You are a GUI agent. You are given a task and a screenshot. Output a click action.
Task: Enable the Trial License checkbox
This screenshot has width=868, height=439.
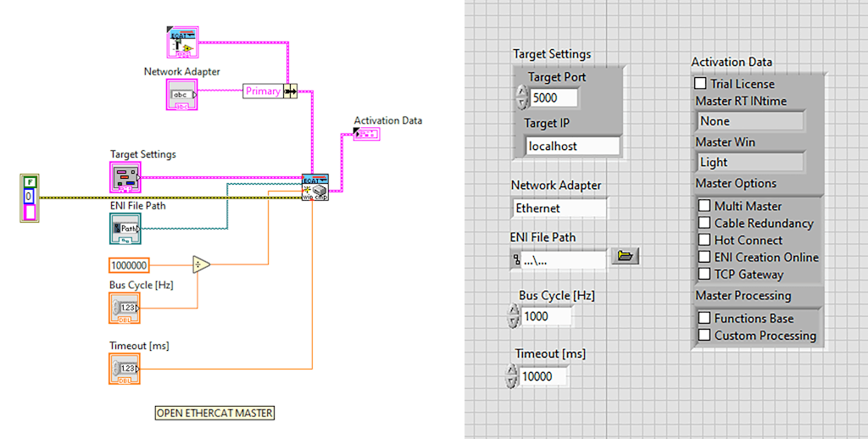click(700, 83)
